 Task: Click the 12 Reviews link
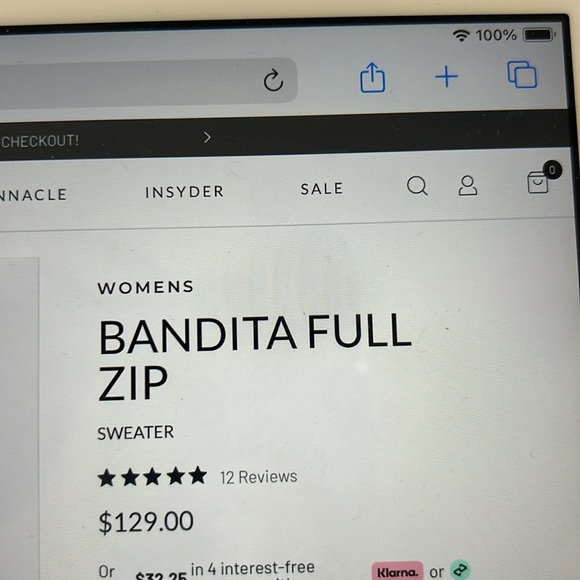pyautogui.click(x=258, y=477)
